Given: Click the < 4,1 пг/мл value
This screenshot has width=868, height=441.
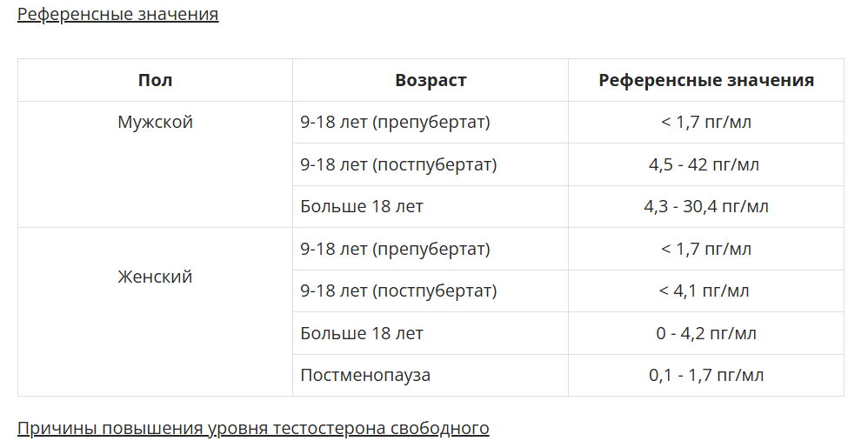Looking at the screenshot, I should pyautogui.click(x=706, y=291).
